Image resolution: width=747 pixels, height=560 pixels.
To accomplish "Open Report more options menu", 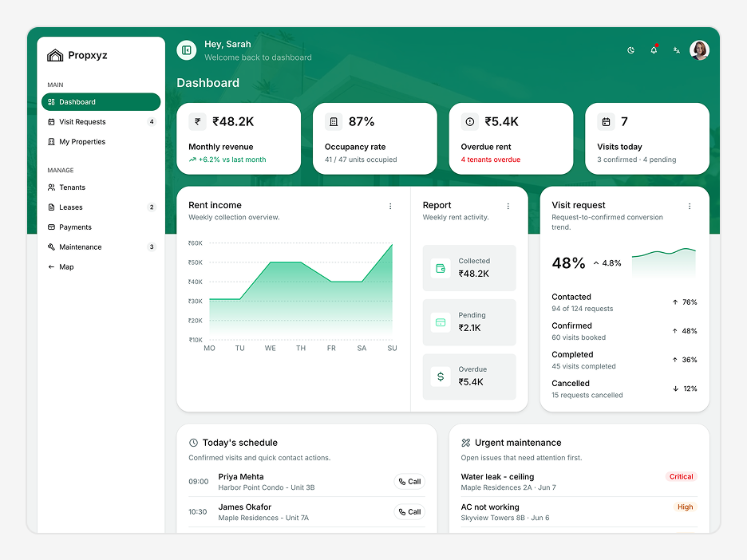I will pyautogui.click(x=508, y=206).
